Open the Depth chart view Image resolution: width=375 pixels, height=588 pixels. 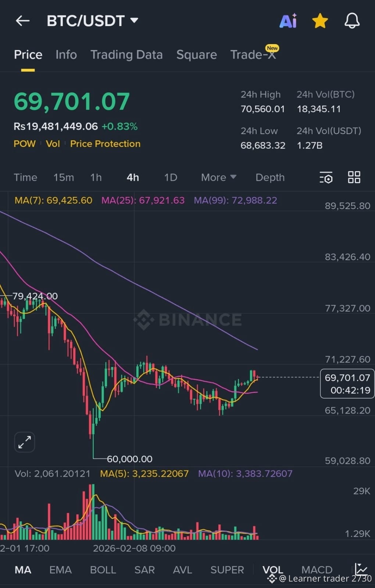270,178
